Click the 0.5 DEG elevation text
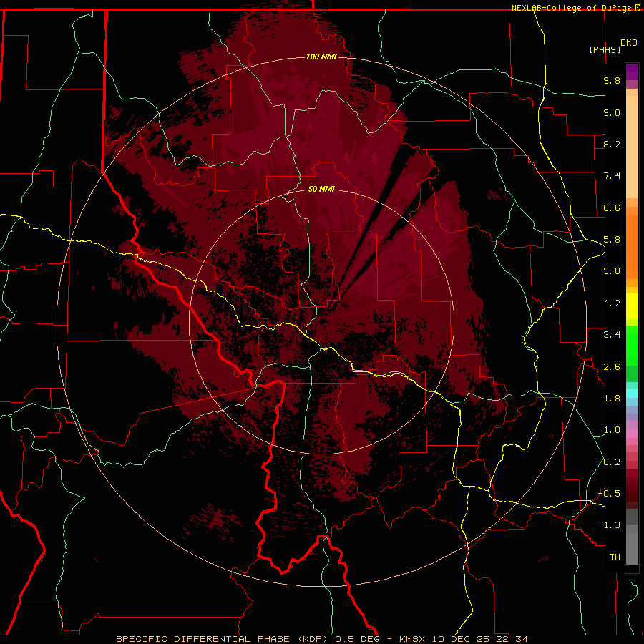 [x=358, y=639]
